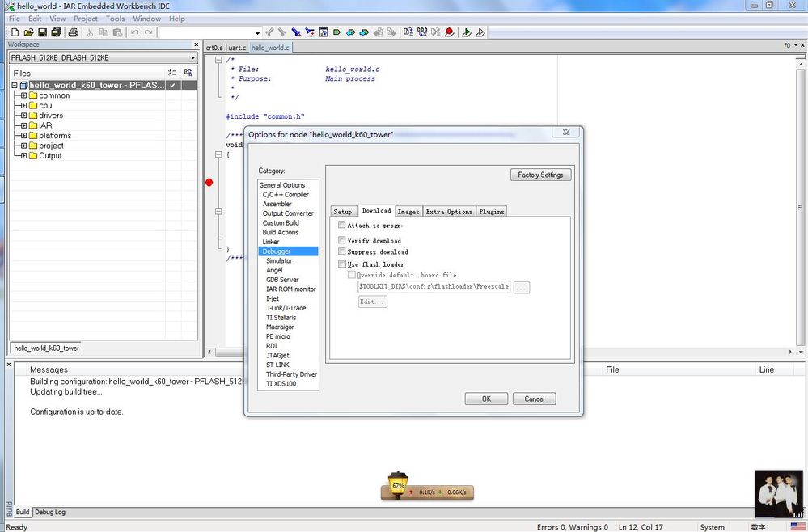Collapse the hello_world_k60_tower project root
The image size is (808, 532).
point(15,86)
